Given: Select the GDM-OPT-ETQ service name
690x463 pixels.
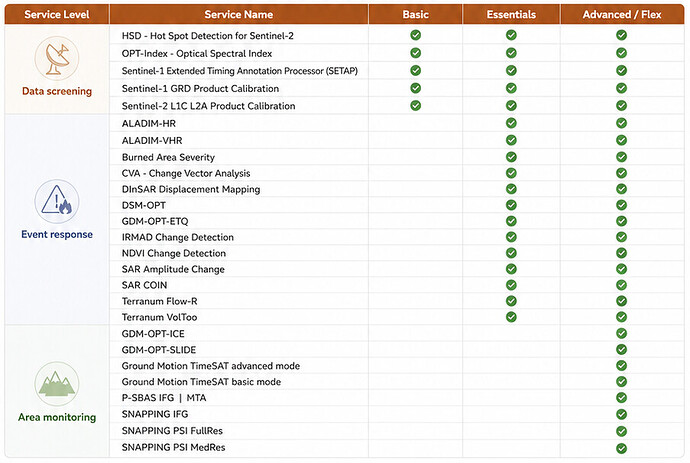Looking at the screenshot, I should point(155,221).
